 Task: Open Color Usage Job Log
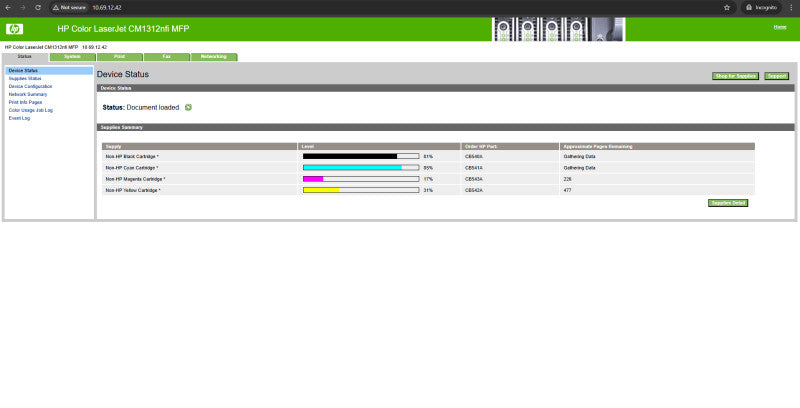[x=31, y=110]
